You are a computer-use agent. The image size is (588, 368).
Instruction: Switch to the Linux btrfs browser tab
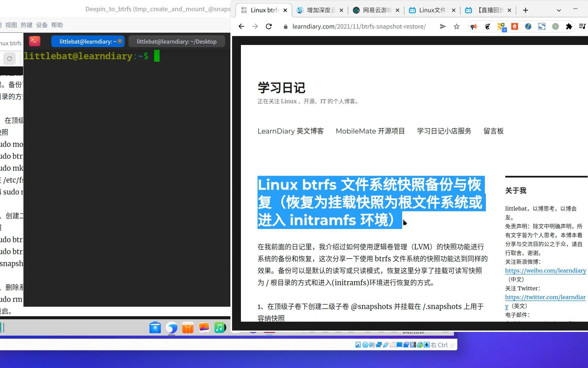(x=264, y=10)
